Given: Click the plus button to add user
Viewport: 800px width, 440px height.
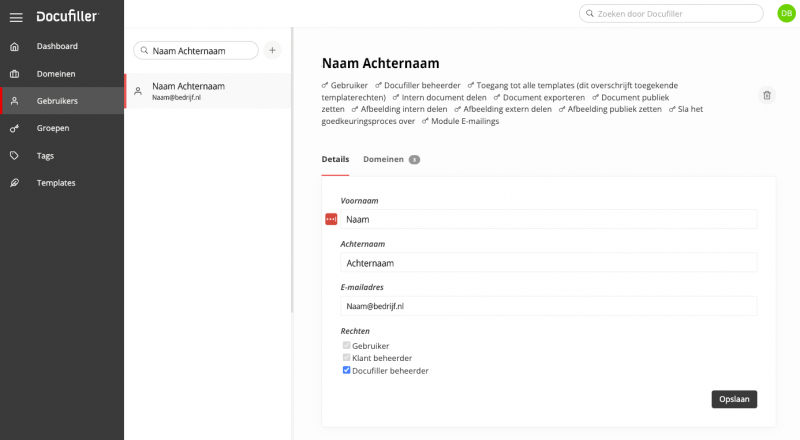Looking at the screenshot, I should click(272, 50).
